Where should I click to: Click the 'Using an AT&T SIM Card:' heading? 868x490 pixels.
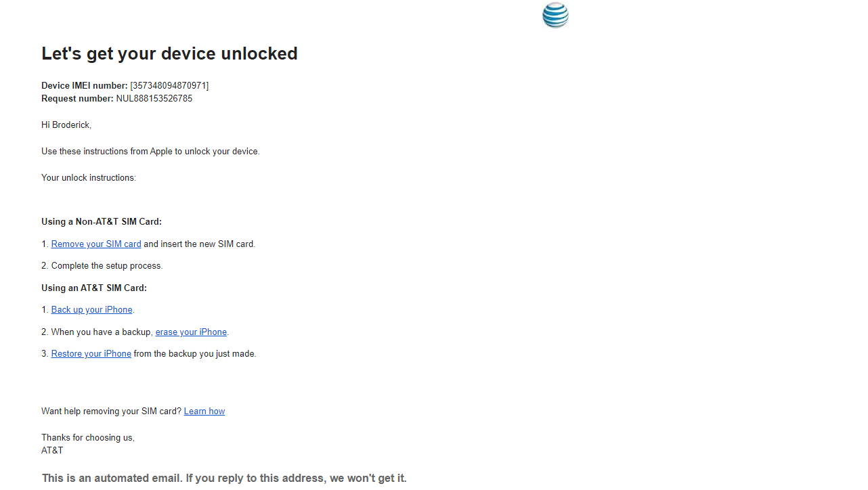click(94, 288)
